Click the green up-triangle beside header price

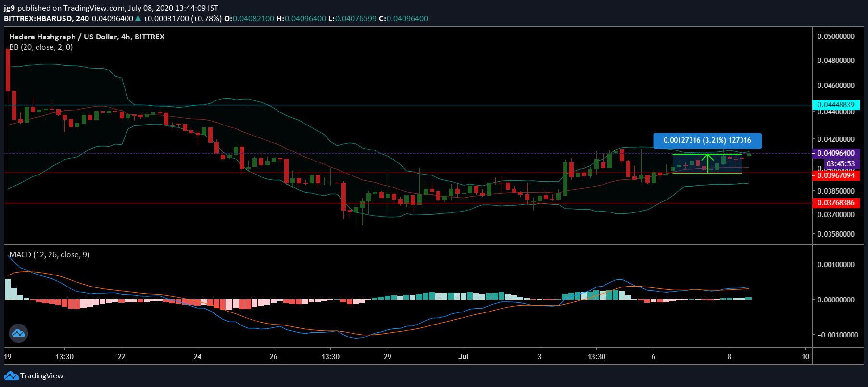(x=138, y=18)
